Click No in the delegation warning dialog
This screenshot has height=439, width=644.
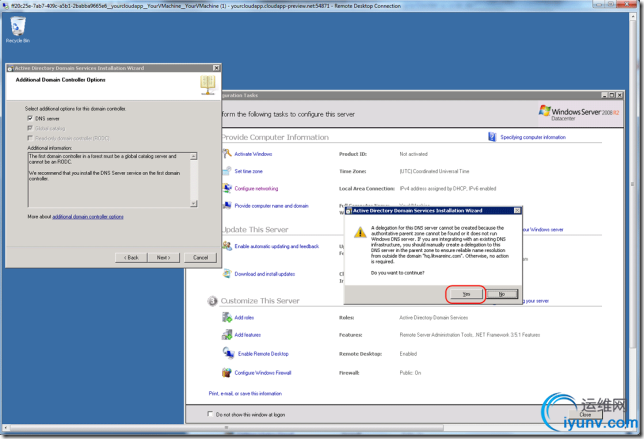(502, 294)
